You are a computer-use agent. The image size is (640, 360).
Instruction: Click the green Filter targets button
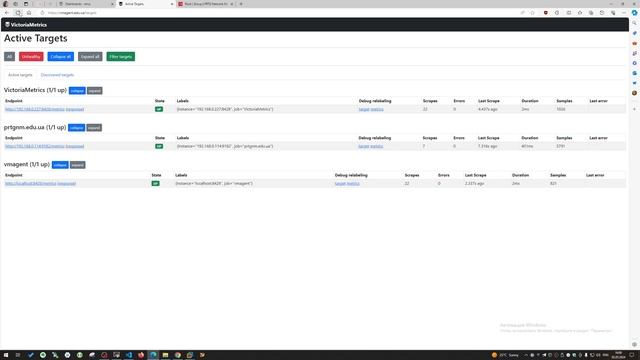tap(121, 57)
